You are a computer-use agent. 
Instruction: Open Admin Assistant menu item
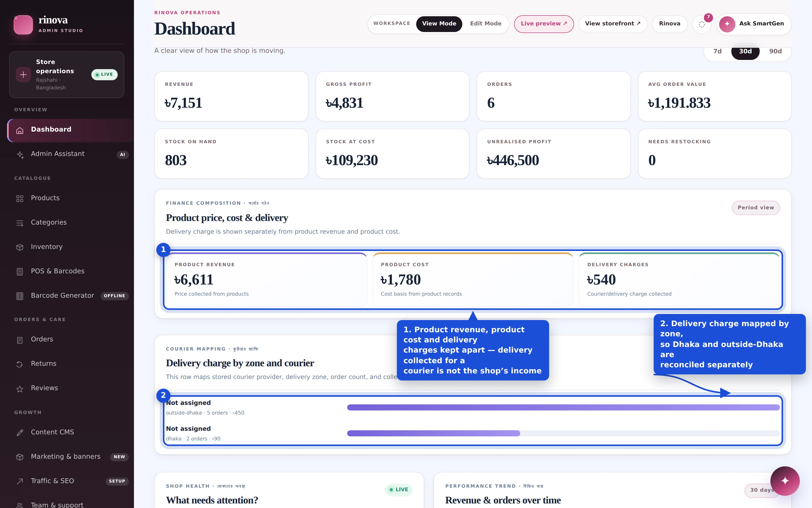(71, 154)
